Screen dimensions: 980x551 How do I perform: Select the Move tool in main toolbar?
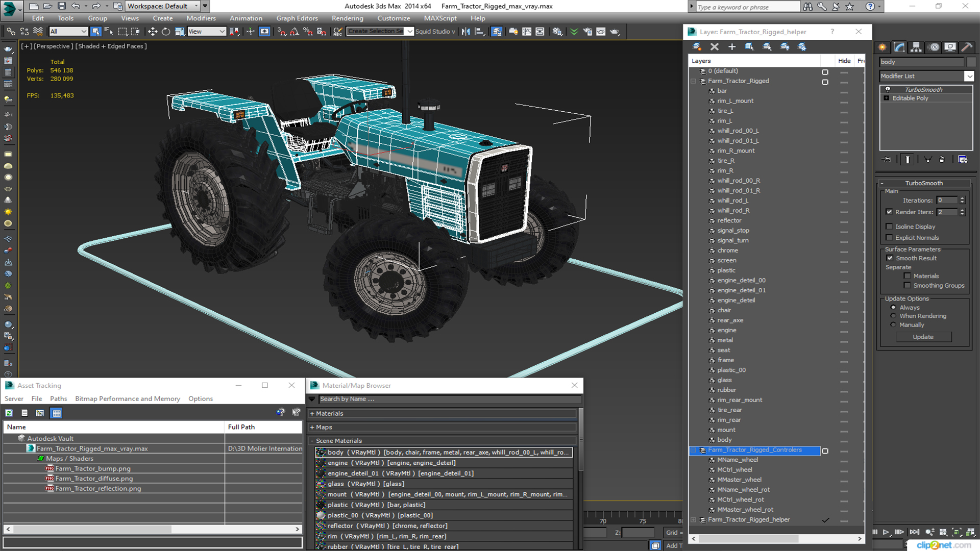pyautogui.click(x=152, y=32)
